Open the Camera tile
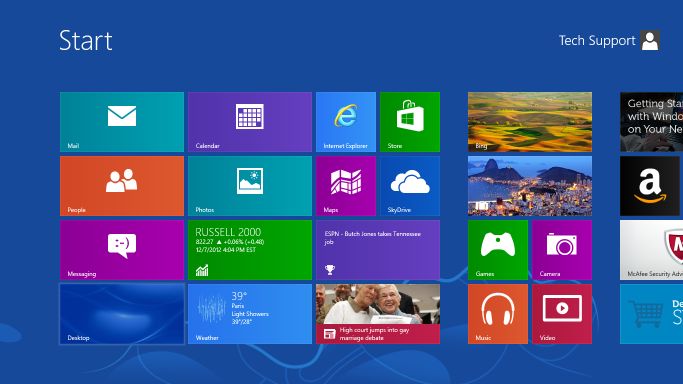This screenshot has height=384, width=683. pyautogui.click(x=562, y=250)
